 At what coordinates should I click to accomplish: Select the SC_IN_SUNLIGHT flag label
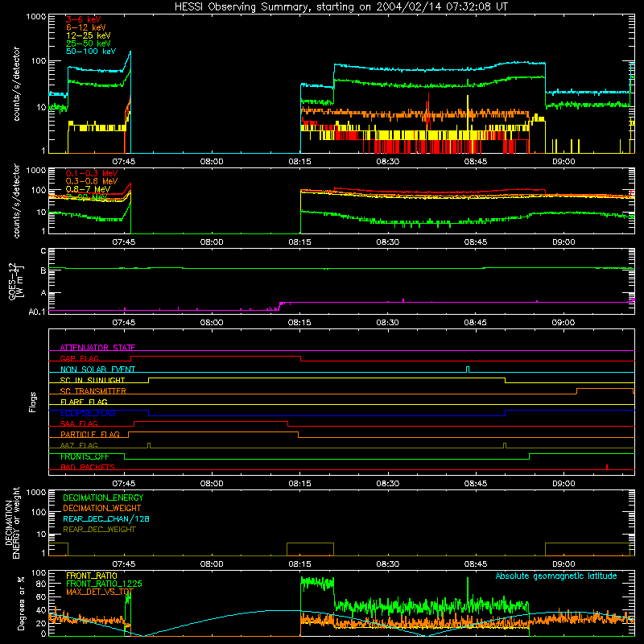tap(93, 380)
